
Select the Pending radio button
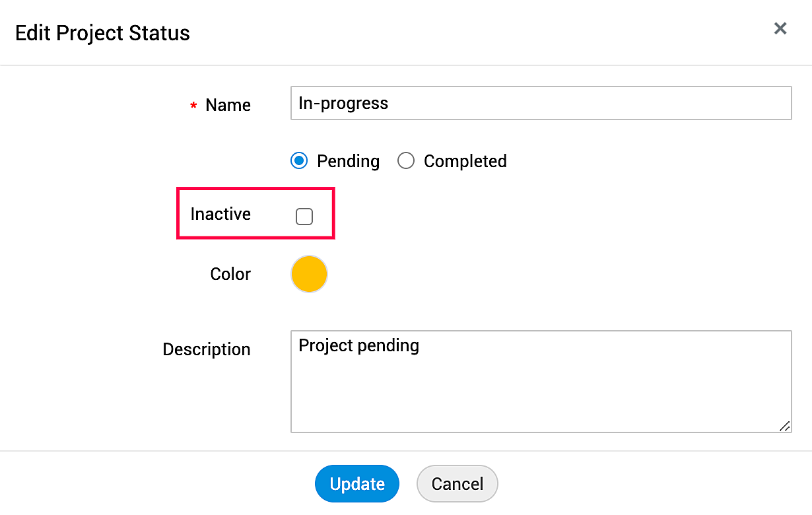pos(299,161)
